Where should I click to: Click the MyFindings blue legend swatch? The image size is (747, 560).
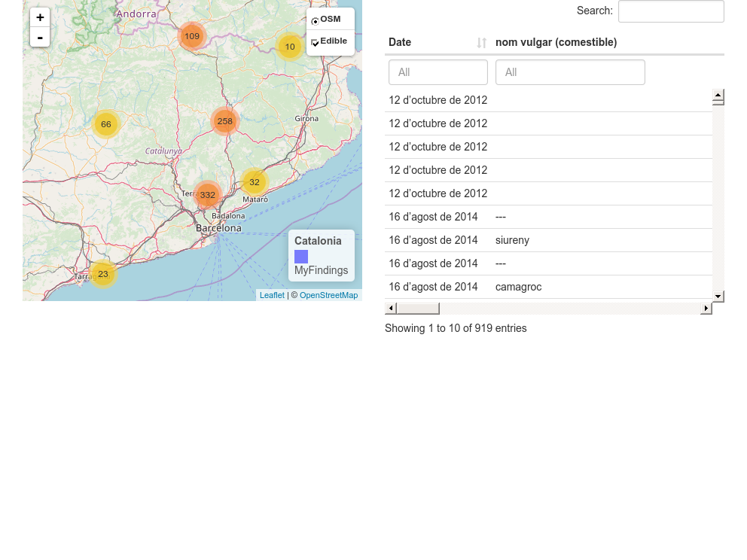(301, 257)
